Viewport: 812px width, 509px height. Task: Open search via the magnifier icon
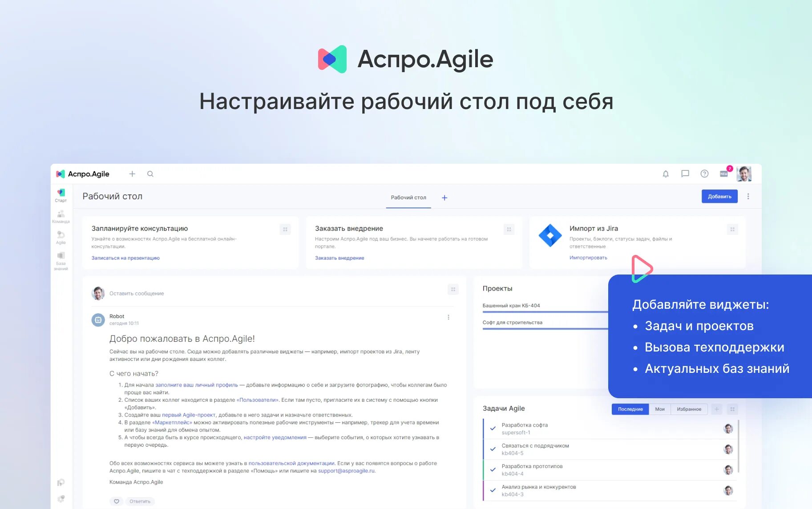coord(150,174)
